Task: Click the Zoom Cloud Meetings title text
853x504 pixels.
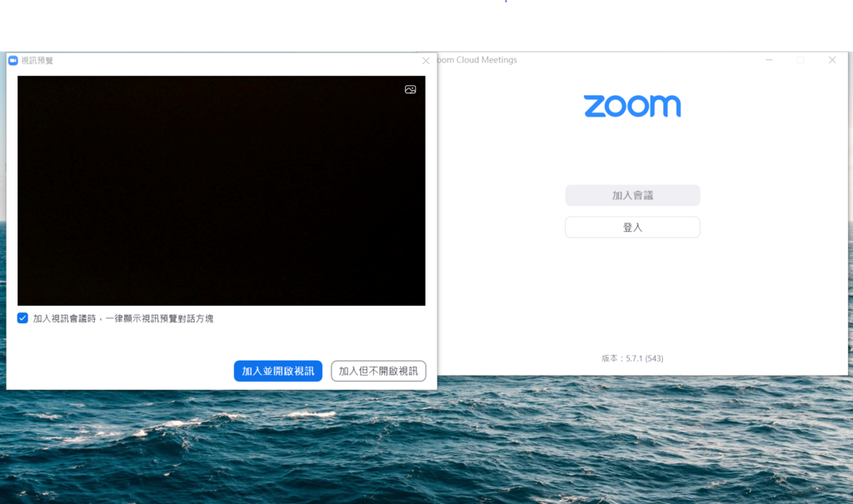Action: [477, 60]
